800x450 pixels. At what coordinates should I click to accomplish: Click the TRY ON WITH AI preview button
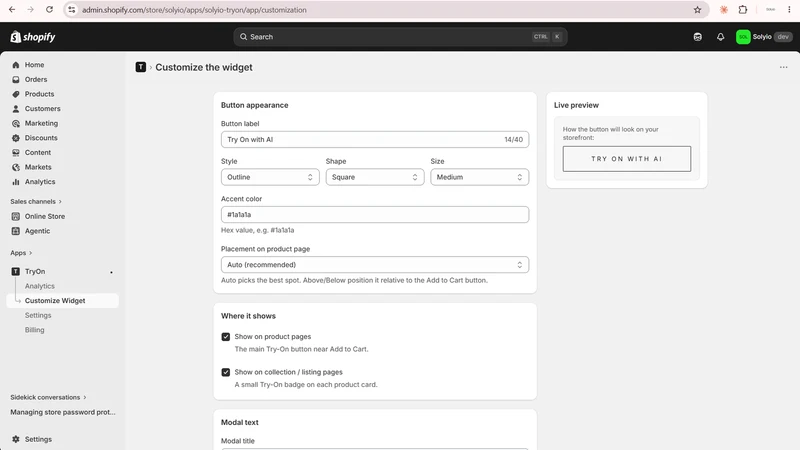click(627, 159)
